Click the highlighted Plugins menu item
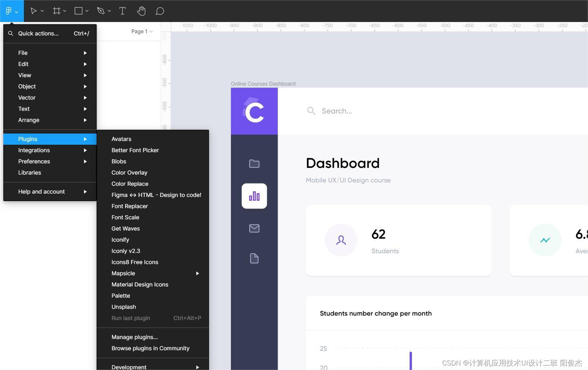Screen dimensions: 588x370 coord(50,139)
